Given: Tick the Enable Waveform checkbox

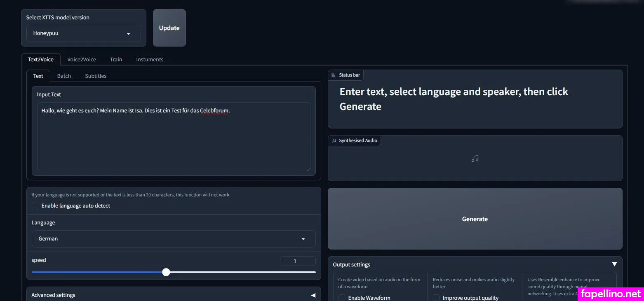Looking at the screenshot, I should click(x=342, y=297).
